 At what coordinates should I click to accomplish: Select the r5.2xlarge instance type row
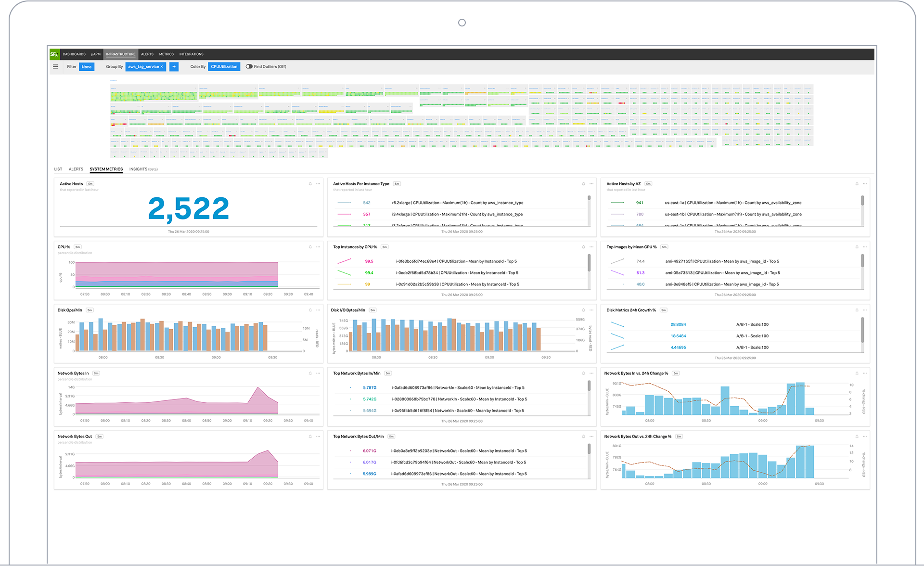pyautogui.click(x=461, y=203)
